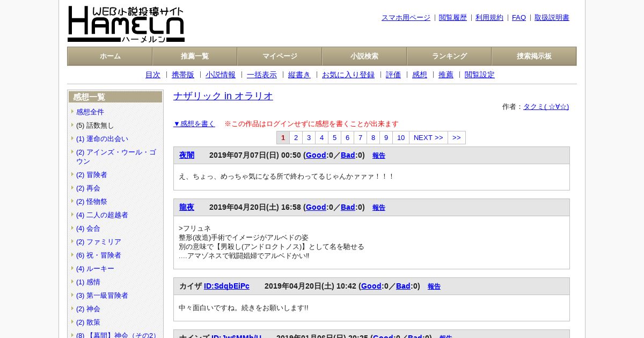Open author タクミ profile link

[x=546, y=107]
